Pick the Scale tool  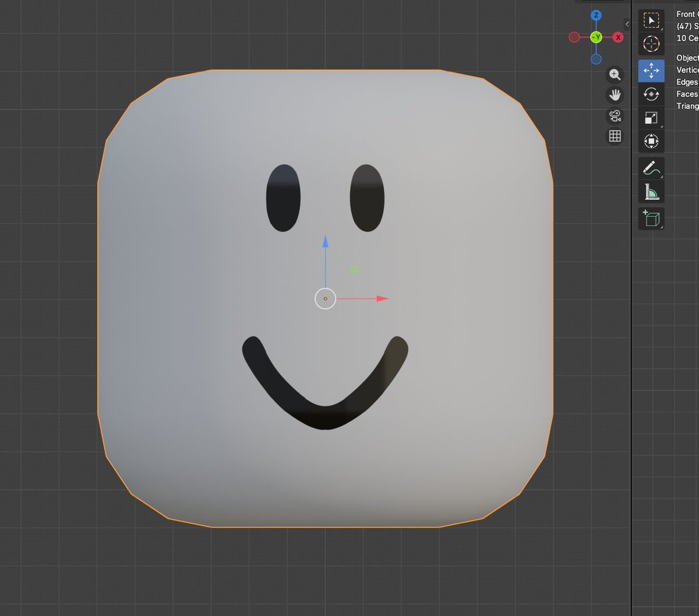tap(651, 118)
